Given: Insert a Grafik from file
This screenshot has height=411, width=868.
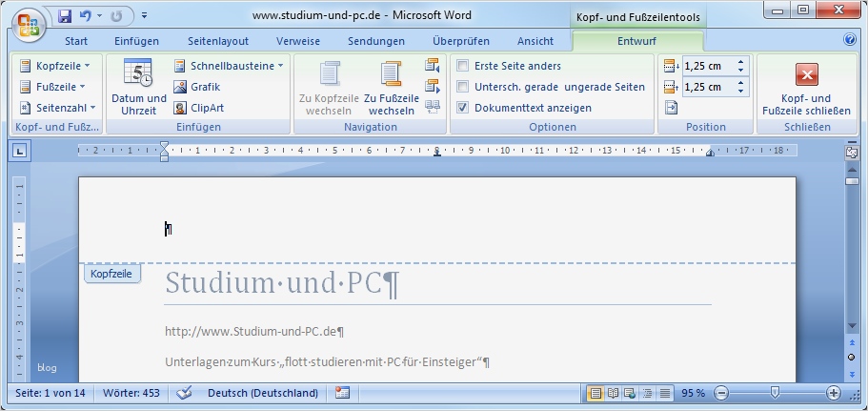Looking at the screenshot, I should [x=197, y=87].
